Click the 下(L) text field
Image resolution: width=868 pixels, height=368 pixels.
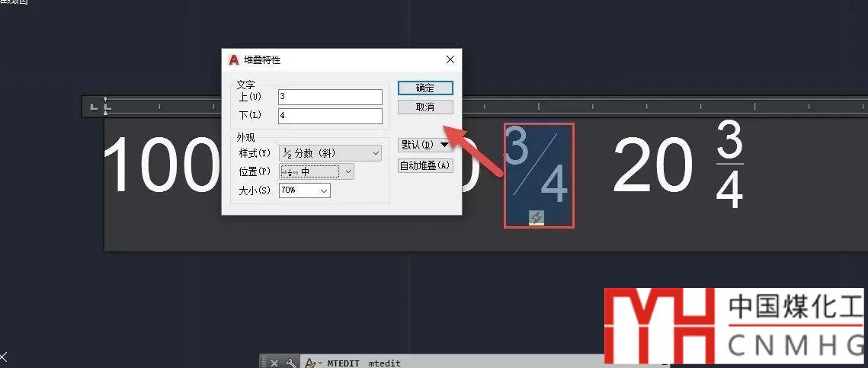pyautogui.click(x=331, y=117)
